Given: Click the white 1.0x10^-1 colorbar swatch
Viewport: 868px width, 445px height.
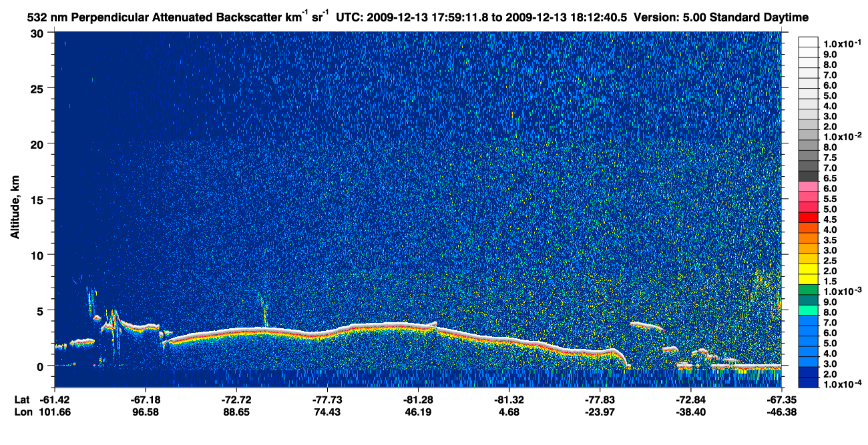Looking at the screenshot, I should pos(808,43).
